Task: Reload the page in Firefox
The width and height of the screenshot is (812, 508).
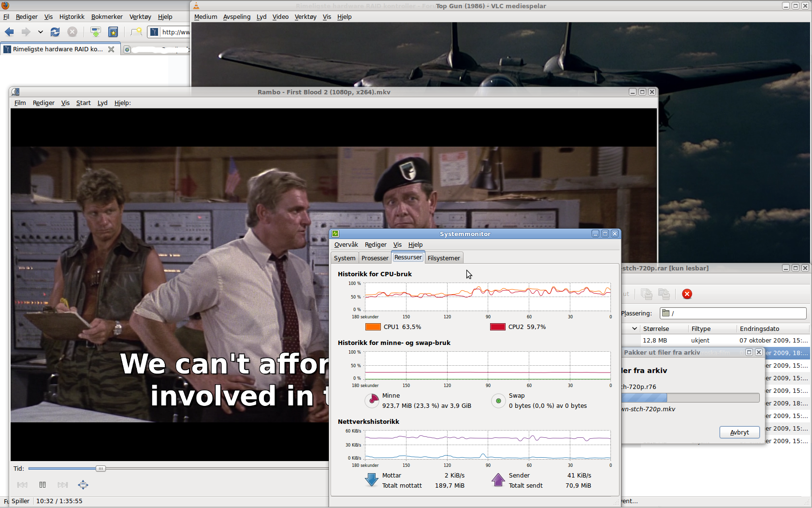Action: click(55, 32)
